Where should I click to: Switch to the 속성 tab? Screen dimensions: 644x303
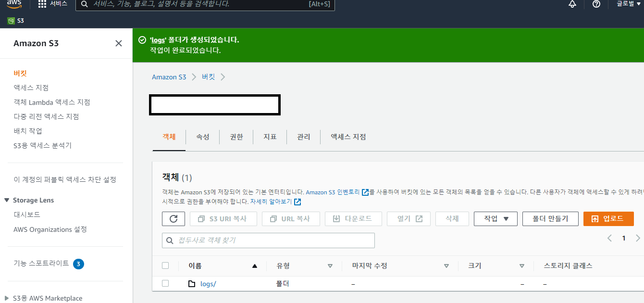click(x=203, y=137)
